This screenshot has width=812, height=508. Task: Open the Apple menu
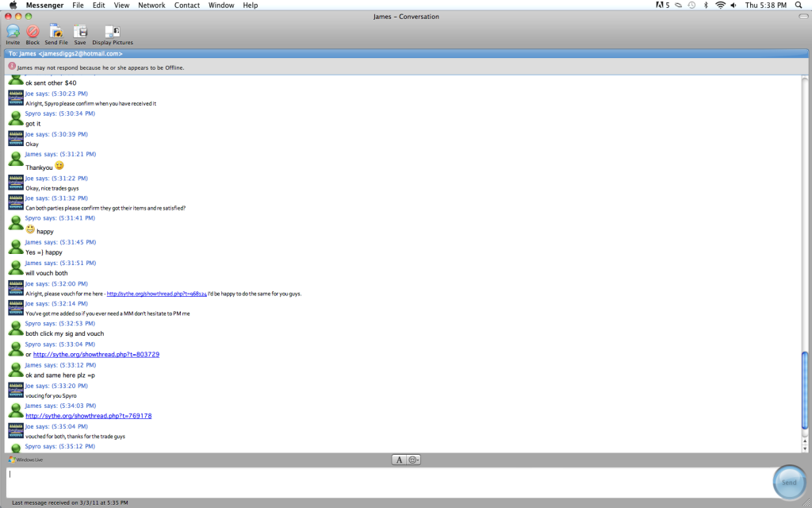(x=13, y=6)
